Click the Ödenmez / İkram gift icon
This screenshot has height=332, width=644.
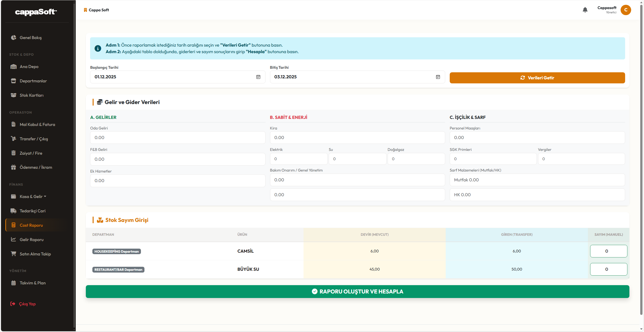14,167
